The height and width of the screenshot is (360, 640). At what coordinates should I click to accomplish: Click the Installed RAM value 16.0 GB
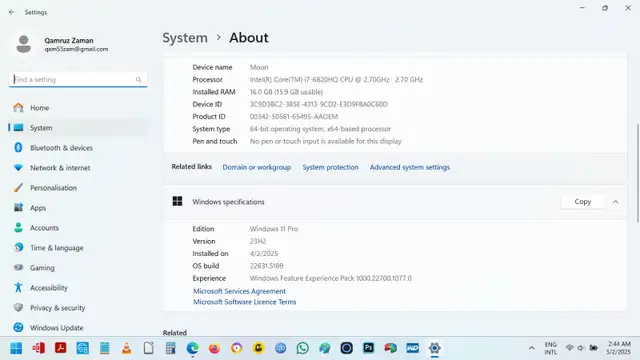click(287, 92)
